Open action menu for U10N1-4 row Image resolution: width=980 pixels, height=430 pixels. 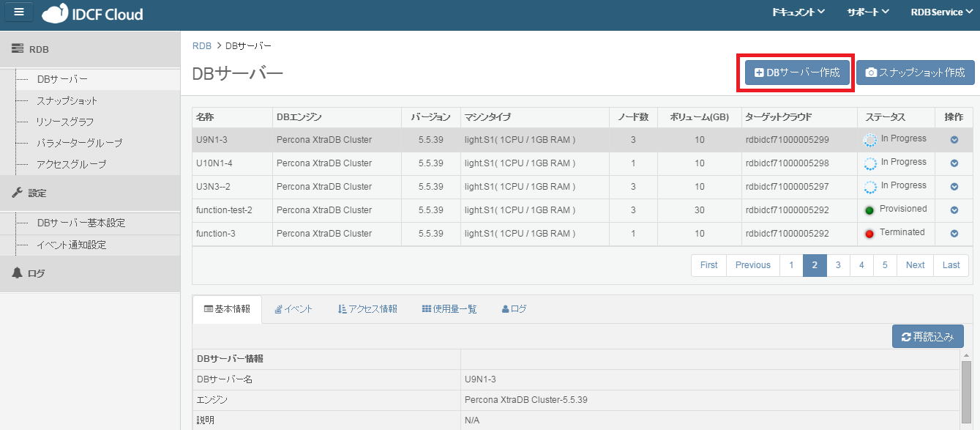click(954, 163)
